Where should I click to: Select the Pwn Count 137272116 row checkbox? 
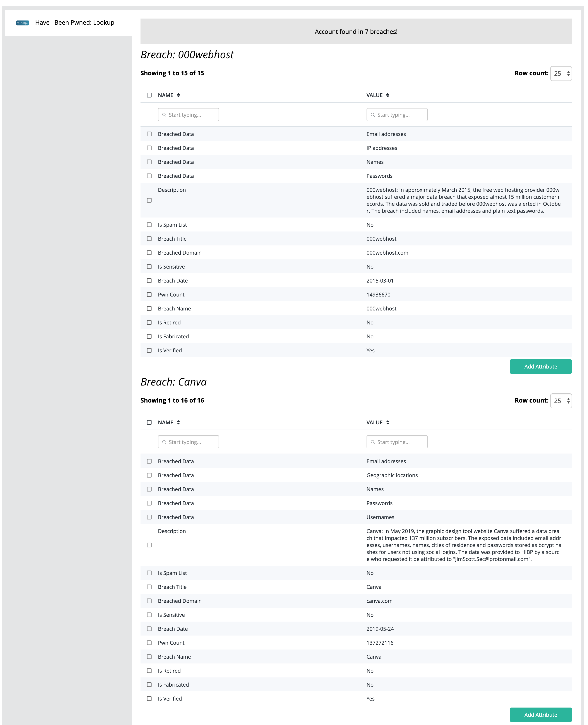(x=149, y=643)
